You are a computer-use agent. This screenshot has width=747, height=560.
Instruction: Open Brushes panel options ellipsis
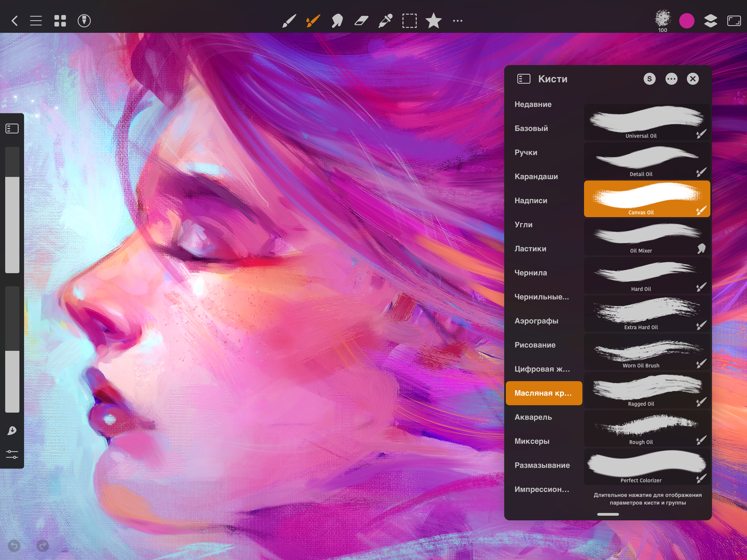671,79
